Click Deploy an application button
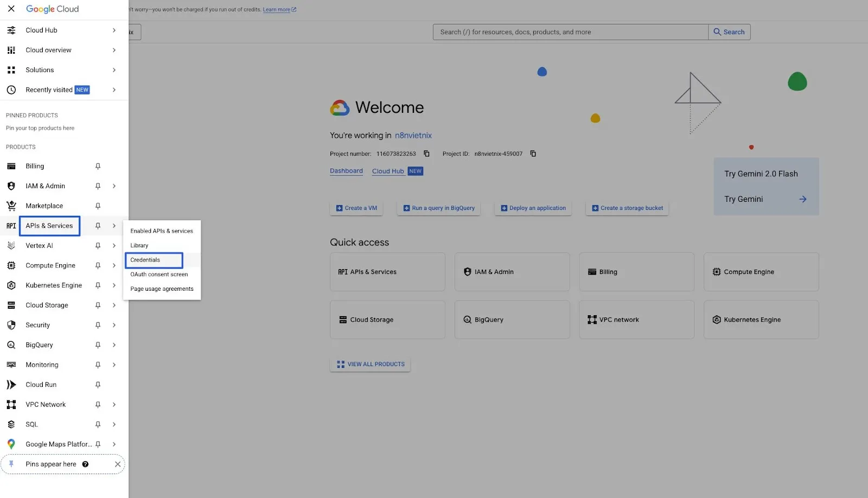868x498 pixels. point(533,208)
